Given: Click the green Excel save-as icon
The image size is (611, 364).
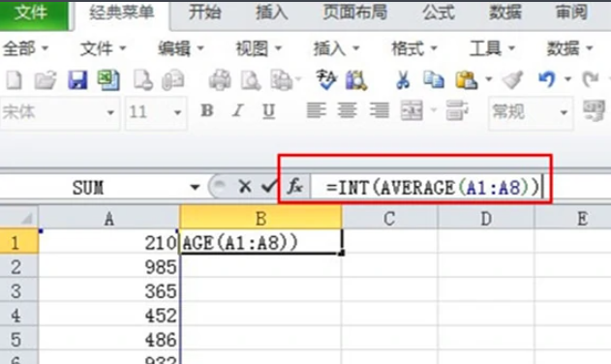Looking at the screenshot, I should 108,80.
